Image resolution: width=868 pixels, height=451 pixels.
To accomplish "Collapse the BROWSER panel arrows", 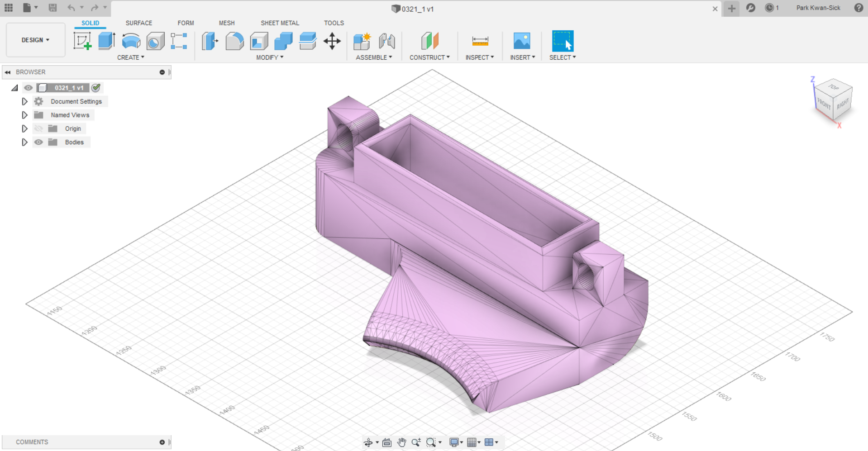I will (x=8, y=72).
